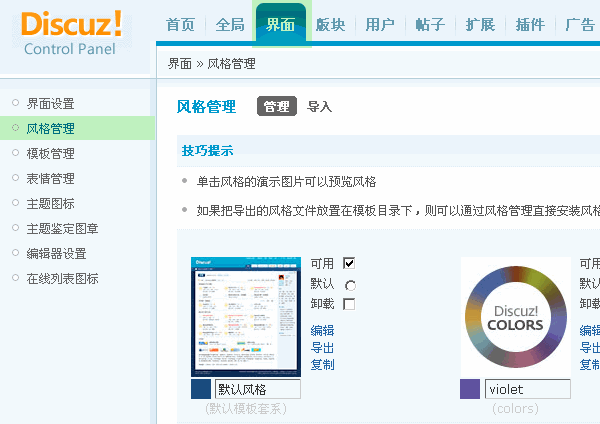This screenshot has width=600, height=424.
Task: Click the 管理 sub-tab button
Action: coord(277,107)
